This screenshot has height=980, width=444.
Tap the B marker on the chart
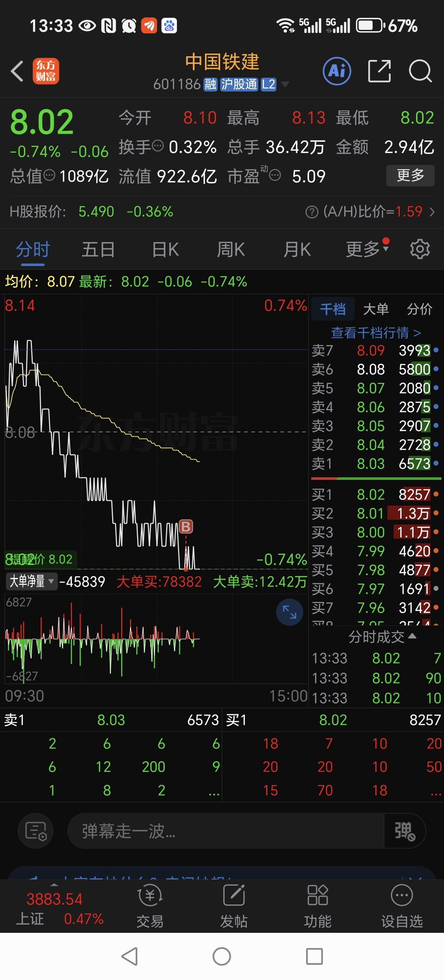coord(186,527)
